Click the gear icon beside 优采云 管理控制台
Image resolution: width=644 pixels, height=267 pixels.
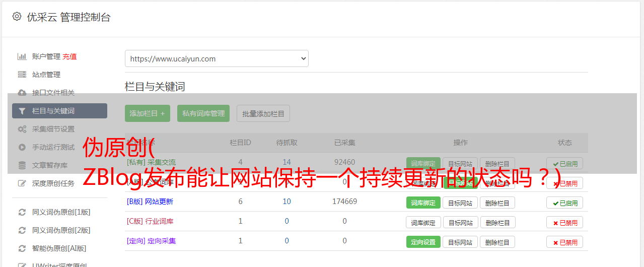click(17, 17)
